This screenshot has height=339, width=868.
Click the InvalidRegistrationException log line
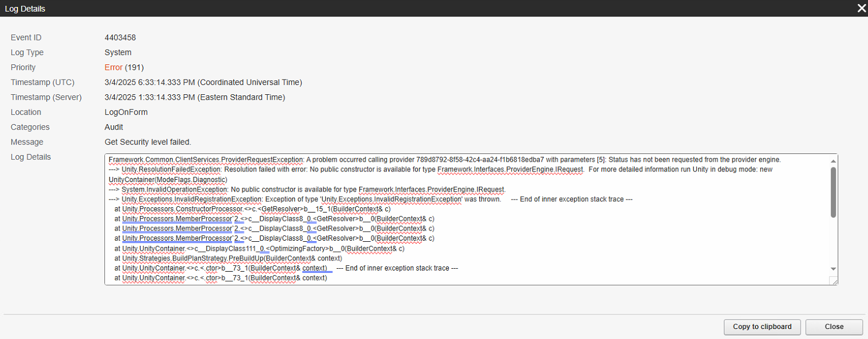(370, 199)
